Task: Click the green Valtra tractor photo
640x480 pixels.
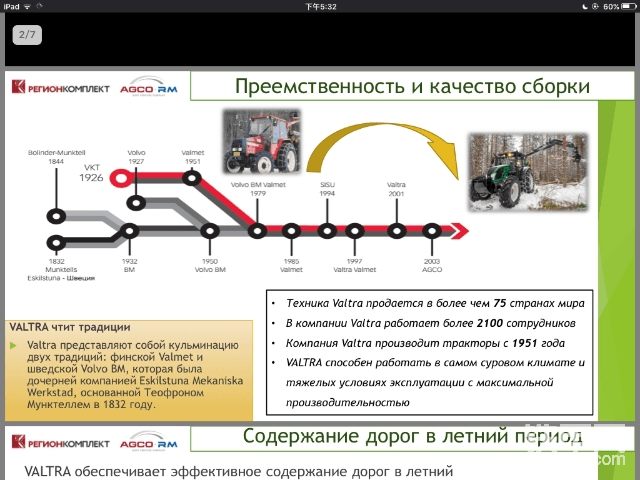Action: pos(528,172)
